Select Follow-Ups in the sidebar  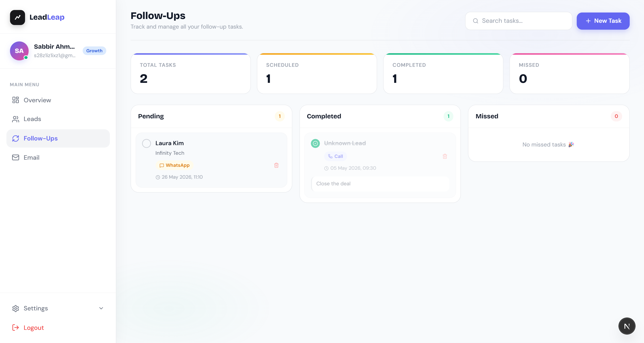point(58,138)
